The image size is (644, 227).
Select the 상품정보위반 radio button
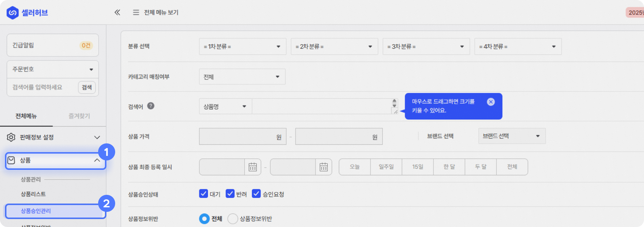(233, 219)
